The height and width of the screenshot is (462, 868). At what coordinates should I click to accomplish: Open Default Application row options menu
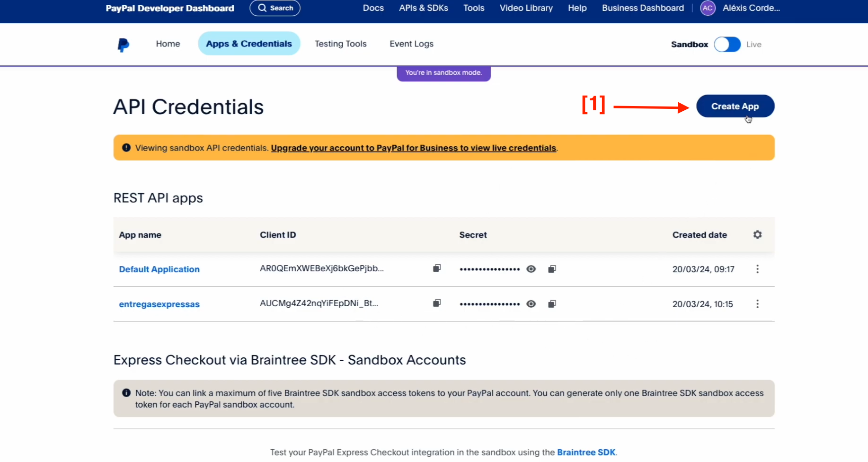coord(757,269)
